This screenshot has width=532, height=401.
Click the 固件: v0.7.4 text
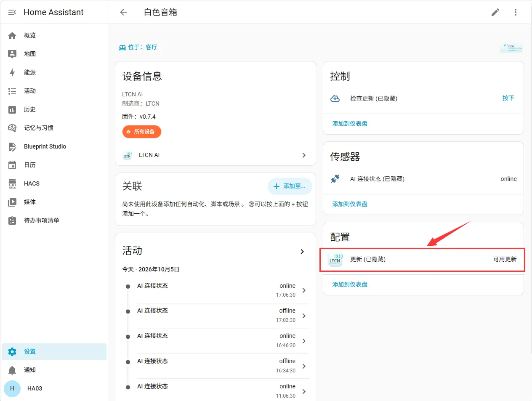tap(139, 117)
